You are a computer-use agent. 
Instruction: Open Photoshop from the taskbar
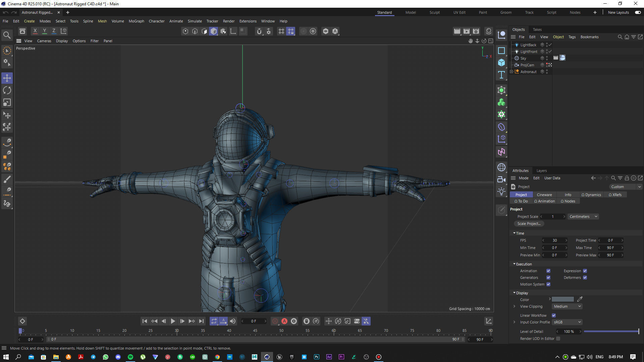coord(317,357)
